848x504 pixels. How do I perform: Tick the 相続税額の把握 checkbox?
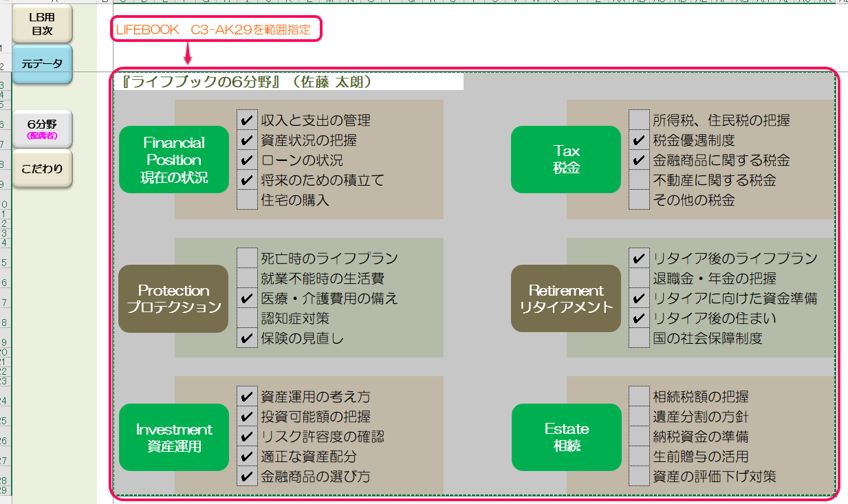[x=639, y=397]
